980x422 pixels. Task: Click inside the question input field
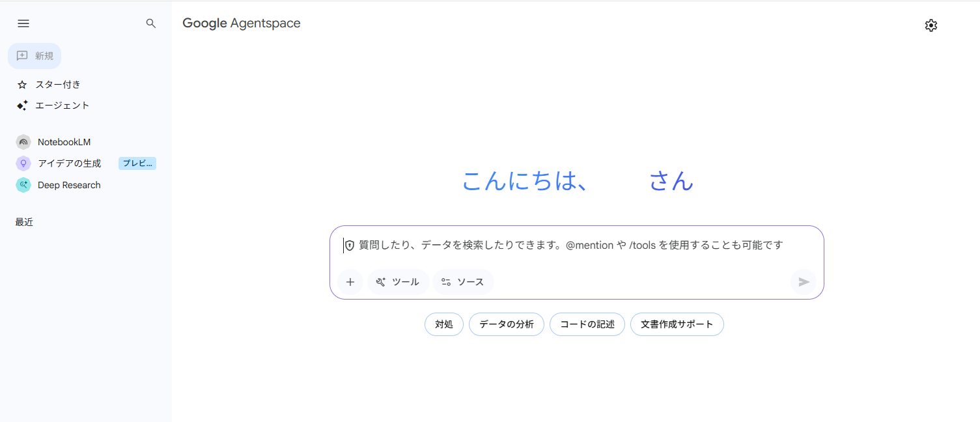pos(567,244)
